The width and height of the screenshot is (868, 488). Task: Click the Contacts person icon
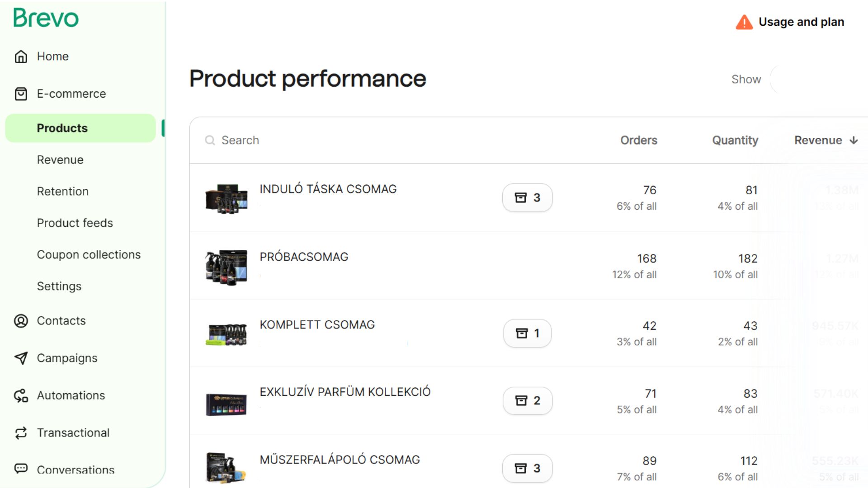point(21,321)
